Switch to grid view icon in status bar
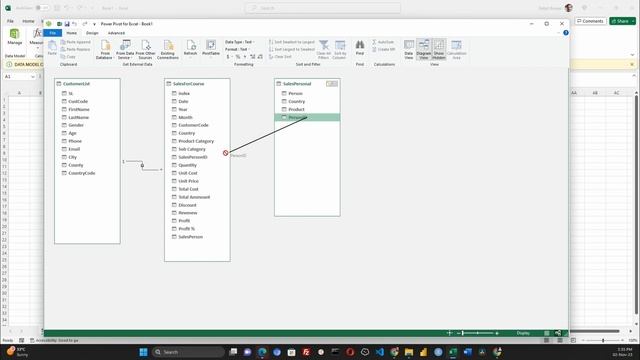640x360 pixels. [547, 333]
